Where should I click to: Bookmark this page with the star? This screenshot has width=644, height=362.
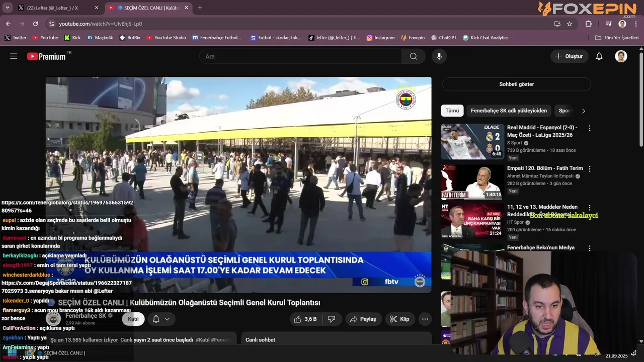point(570,24)
